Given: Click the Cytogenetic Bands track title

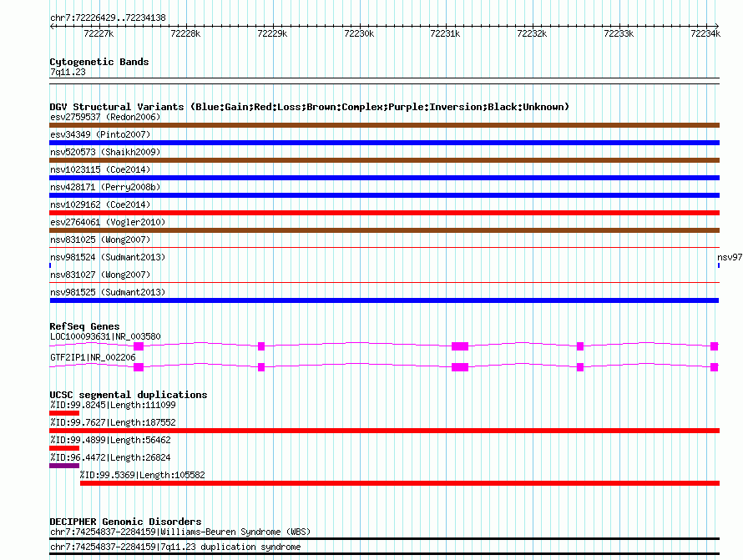Looking at the screenshot, I should [x=99, y=62].
